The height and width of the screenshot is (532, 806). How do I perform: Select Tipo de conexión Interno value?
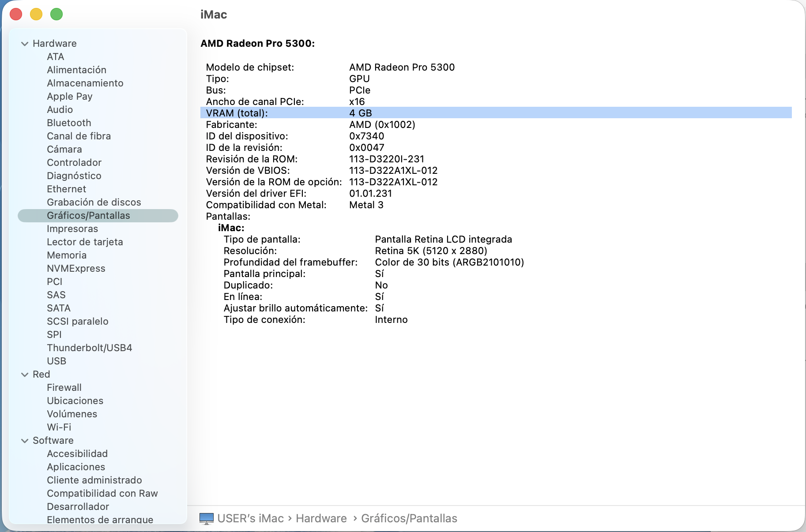click(x=392, y=319)
